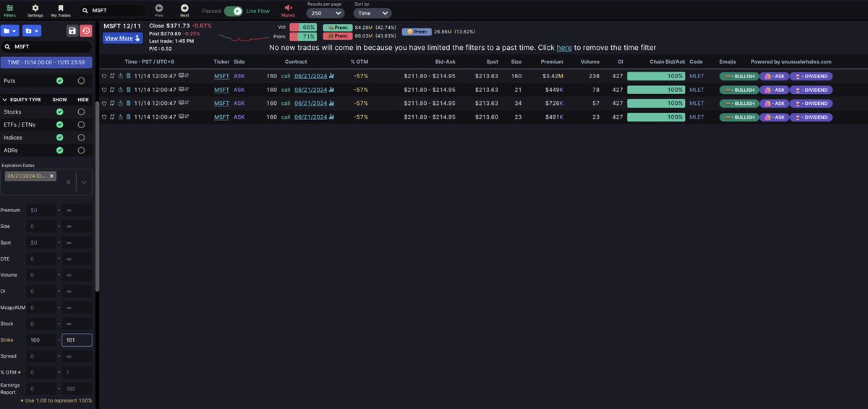The width and height of the screenshot is (868, 409).
Task: Enable Show for Puts
Action: [60, 81]
